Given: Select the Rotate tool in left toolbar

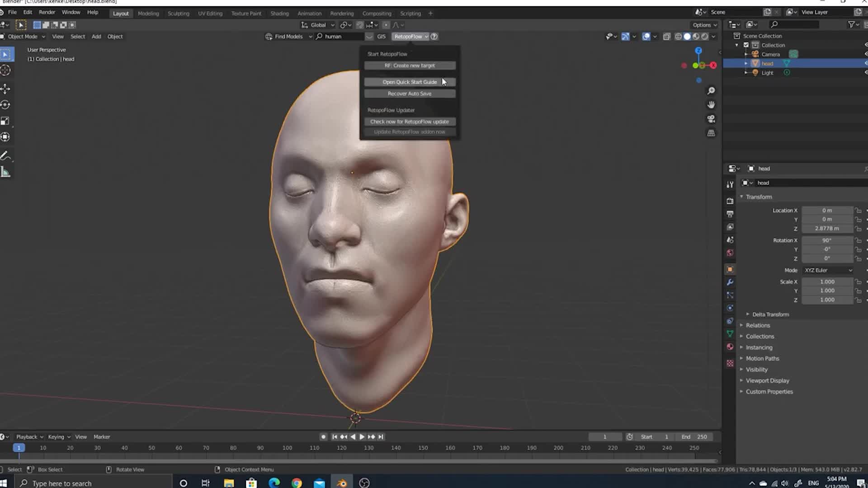Looking at the screenshot, I should [x=5, y=105].
